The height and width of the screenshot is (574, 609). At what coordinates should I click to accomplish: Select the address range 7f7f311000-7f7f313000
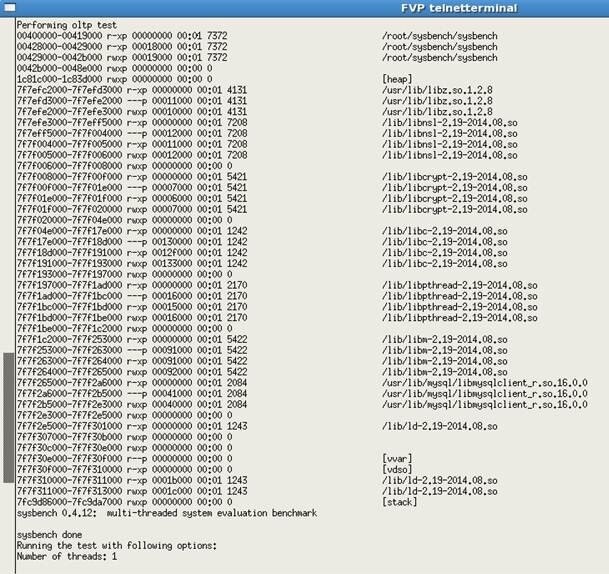[70, 491]
